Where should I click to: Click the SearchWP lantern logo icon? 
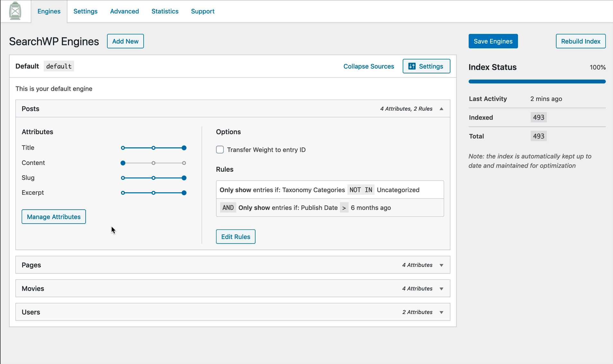click(15, 11)
